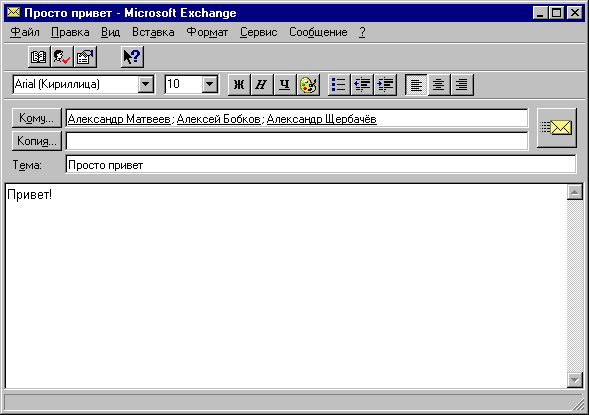Decrease paragraph indent
Image resolution: width=589 pixels, height=415 pixels.
[362, 85]
